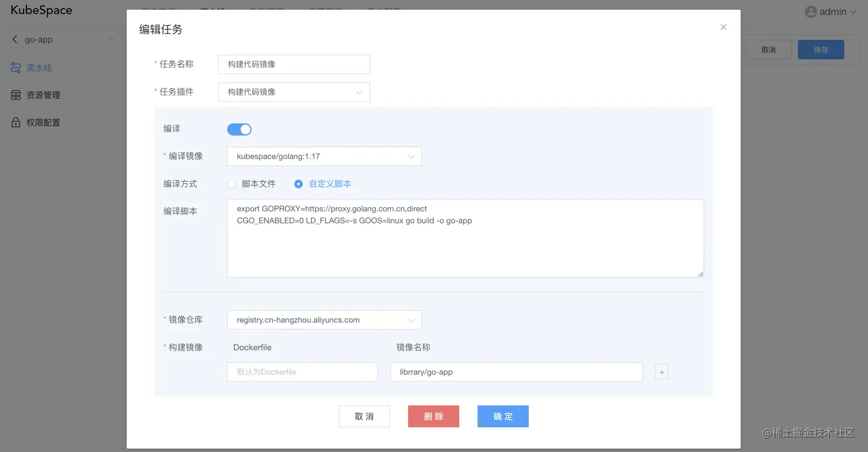Image resolution: width=868 pixels, height=452 pixels.
Task: Click the export GOPROXY script line
Action: [332, 209]
